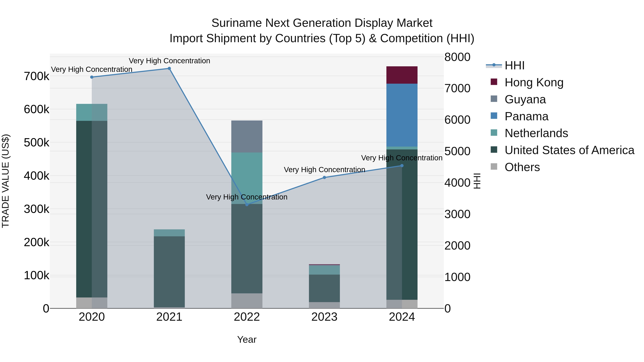
Task: Toggle Panama legend entry
Action: tap(519, 116)
